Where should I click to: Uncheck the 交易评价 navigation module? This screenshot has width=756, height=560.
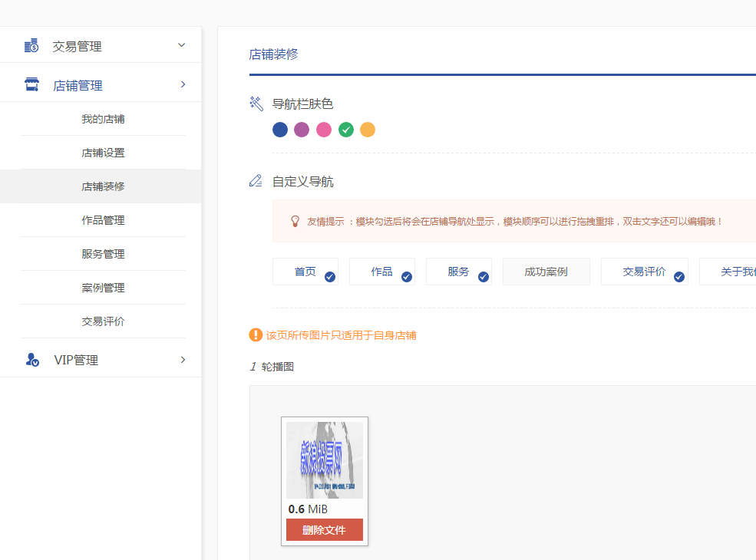coord(644,272)
